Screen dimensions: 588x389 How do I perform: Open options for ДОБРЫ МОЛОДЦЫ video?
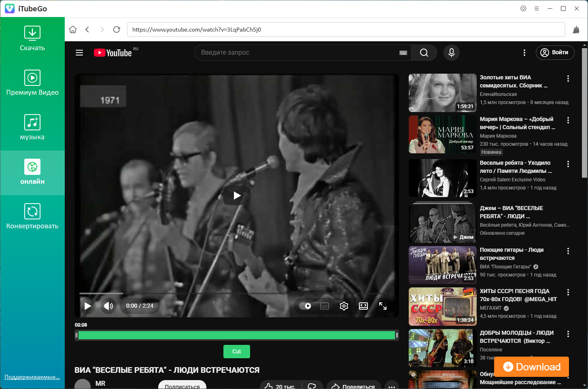point(568,334)
